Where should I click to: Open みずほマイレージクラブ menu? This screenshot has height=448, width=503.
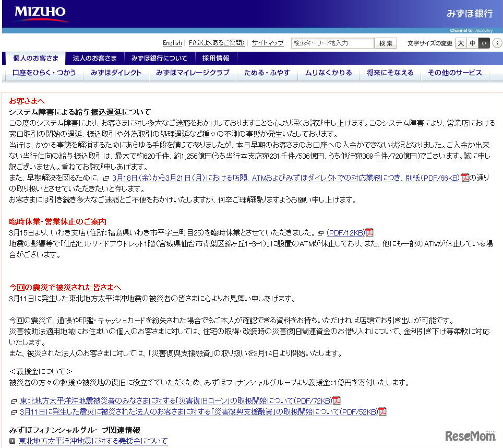click(x=193, y=73)
